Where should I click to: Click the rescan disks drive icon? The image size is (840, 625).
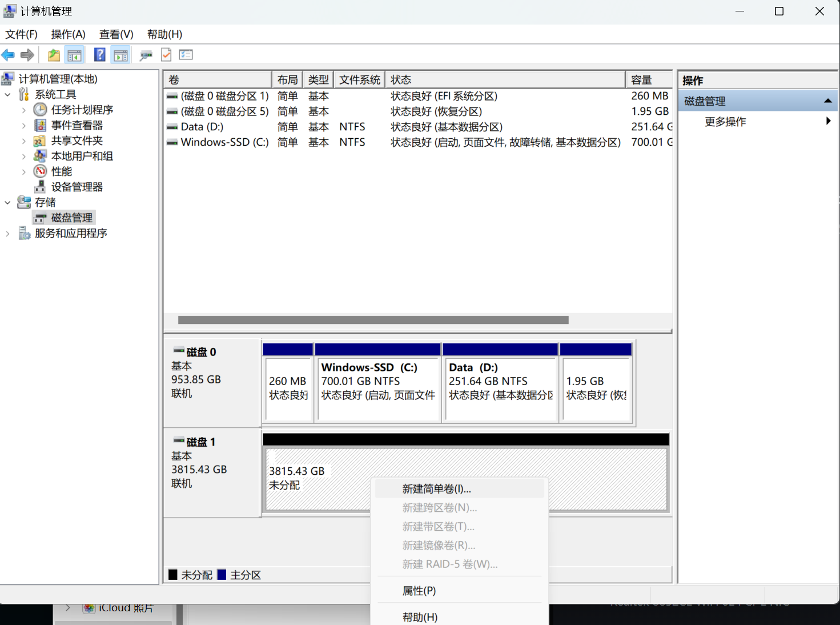coord(146,55)
